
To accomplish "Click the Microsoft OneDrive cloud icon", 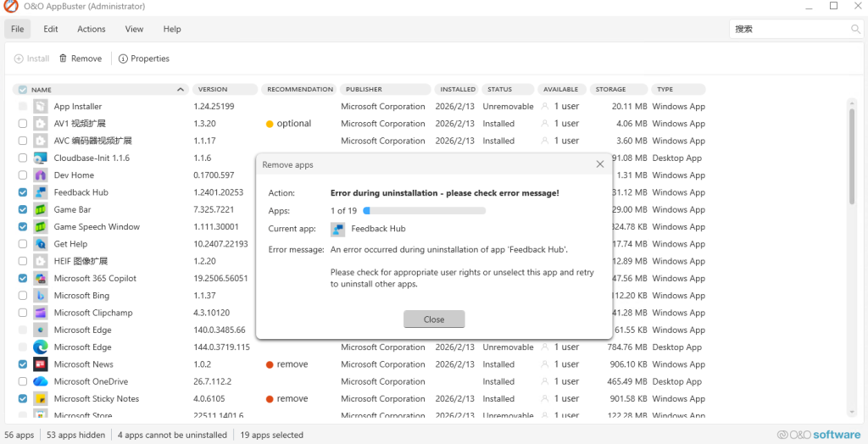I will (40, 381).
